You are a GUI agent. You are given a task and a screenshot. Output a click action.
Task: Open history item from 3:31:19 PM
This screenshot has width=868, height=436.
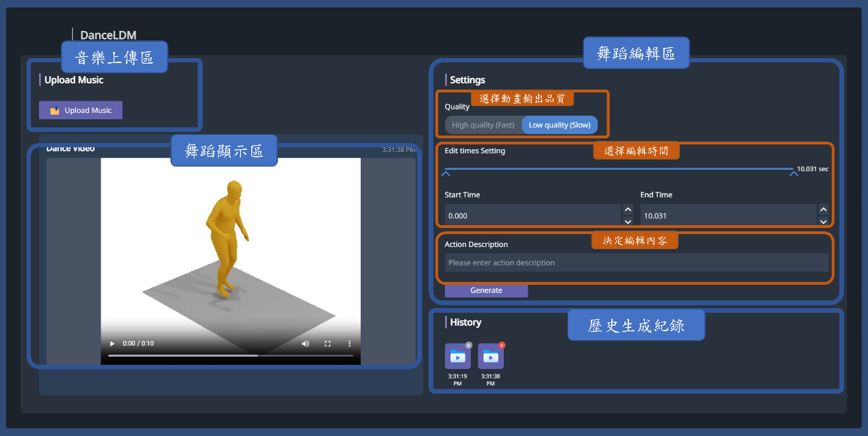[x=457, y=357]
